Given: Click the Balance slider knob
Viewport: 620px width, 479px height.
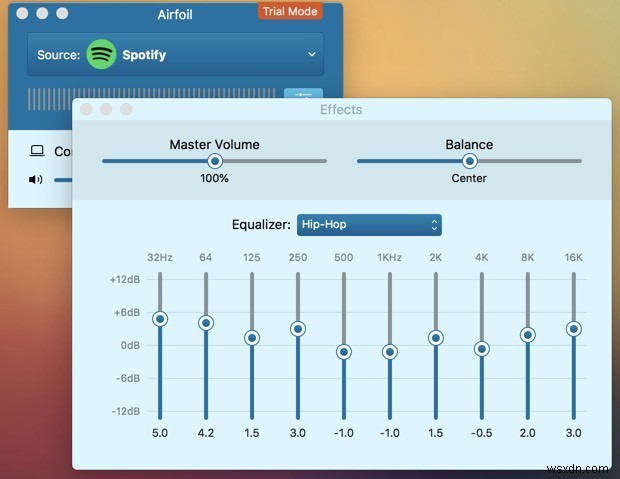Looking at the screenshot, I should 469,161.
